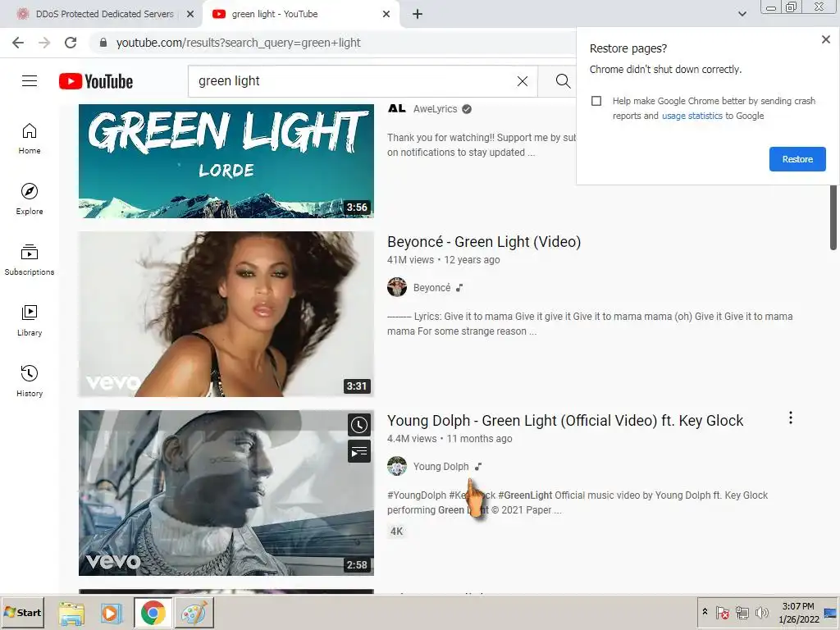The width and height of the screenshot is (840, 630).
Task: Click the browser back arrow
Action: click(18, 43)
